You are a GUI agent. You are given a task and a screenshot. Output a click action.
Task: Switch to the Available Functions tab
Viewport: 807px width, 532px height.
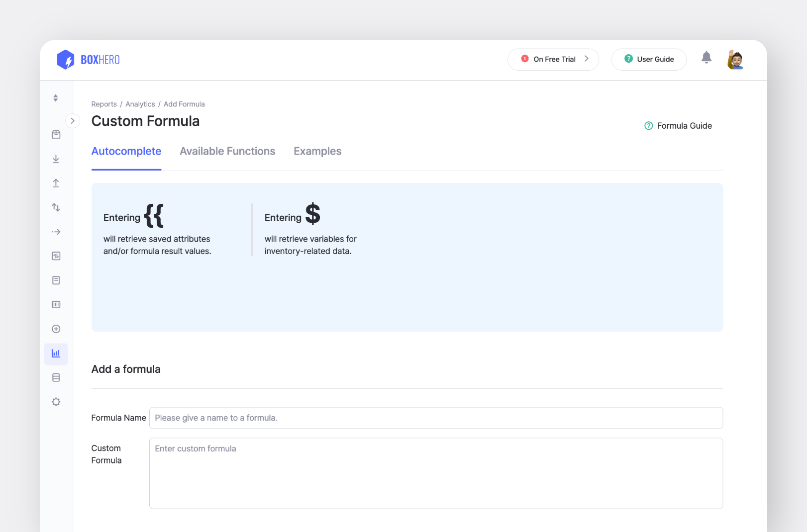click(x=227, y=152)
